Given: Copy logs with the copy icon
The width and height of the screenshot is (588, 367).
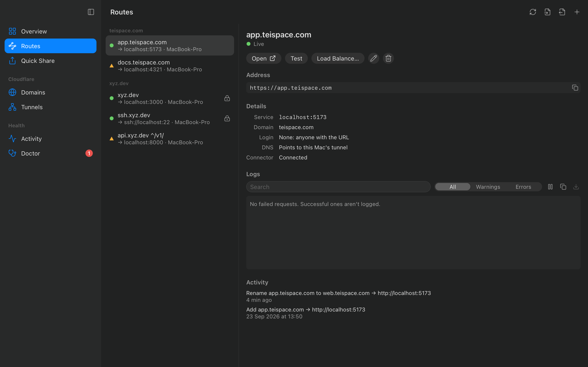Looking at the screenshot, I should [563, 187].
